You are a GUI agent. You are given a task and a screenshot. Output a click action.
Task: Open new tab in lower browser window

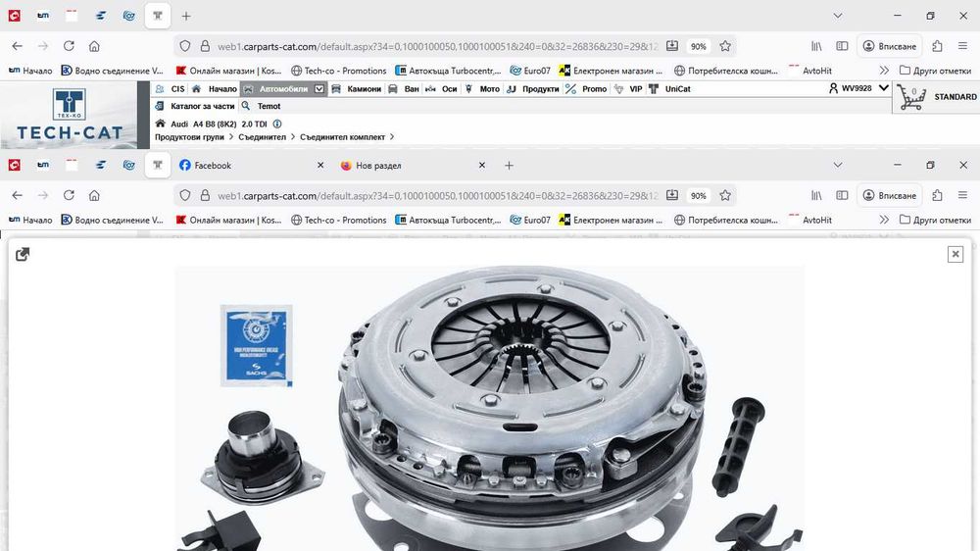(510, 165)
